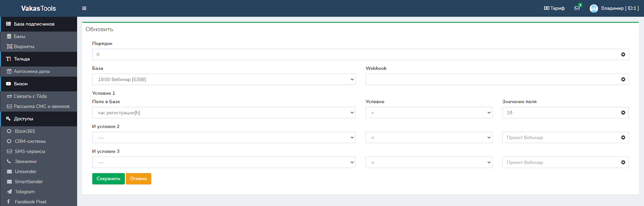Open Telegram in the sidebar
Image resolution: width=644 pixels, height=206 pixels.
pos(25,191)
